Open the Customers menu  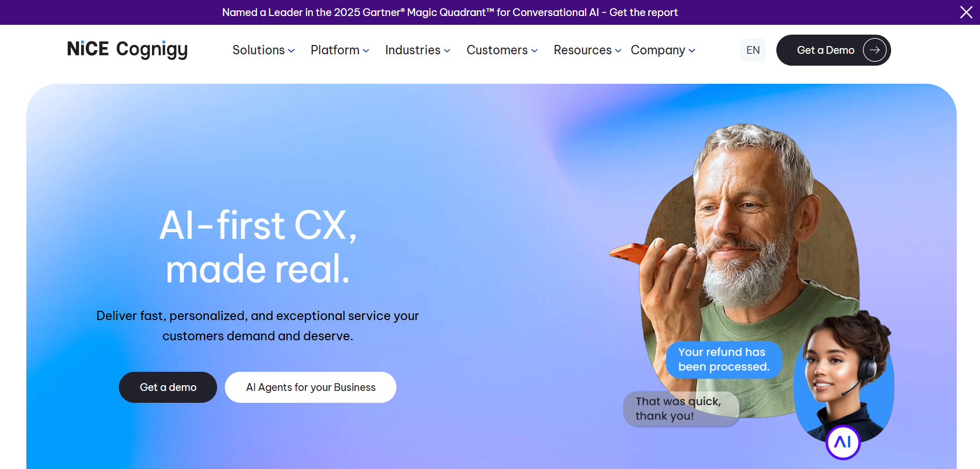pyautogui.click(x=502, y=50)
